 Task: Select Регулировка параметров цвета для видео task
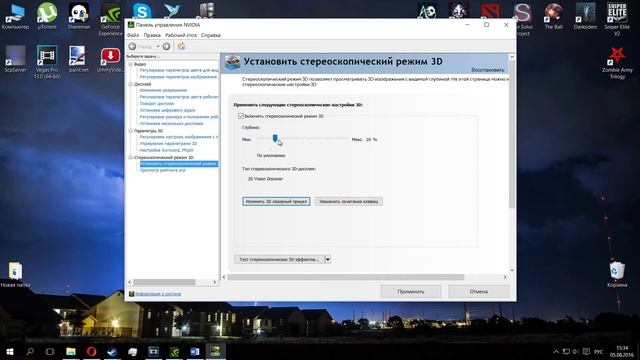click(x=179, y=70)
